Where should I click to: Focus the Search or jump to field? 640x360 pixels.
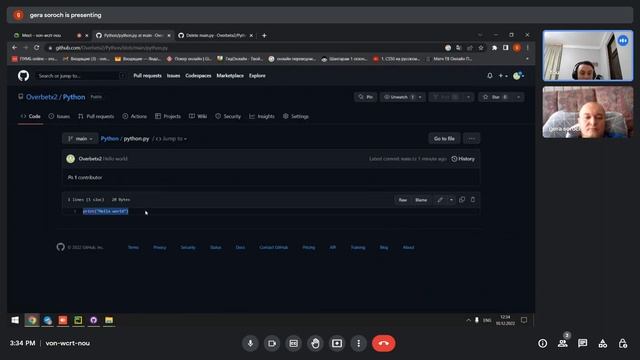(81, 76)
